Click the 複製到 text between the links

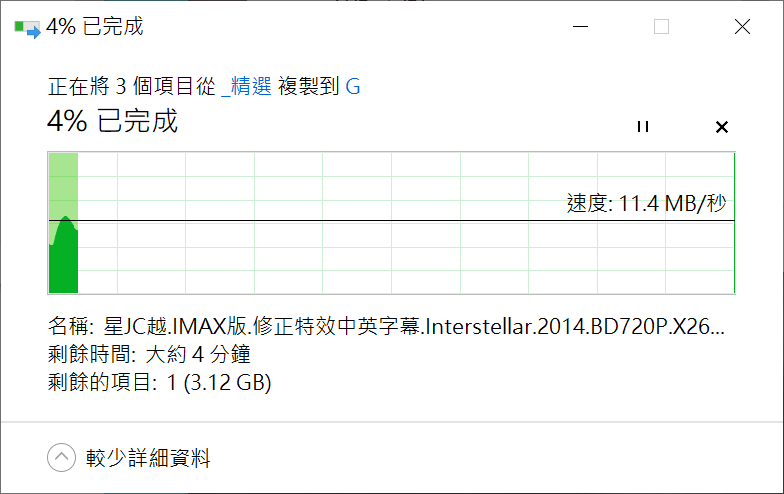point(308,87)
